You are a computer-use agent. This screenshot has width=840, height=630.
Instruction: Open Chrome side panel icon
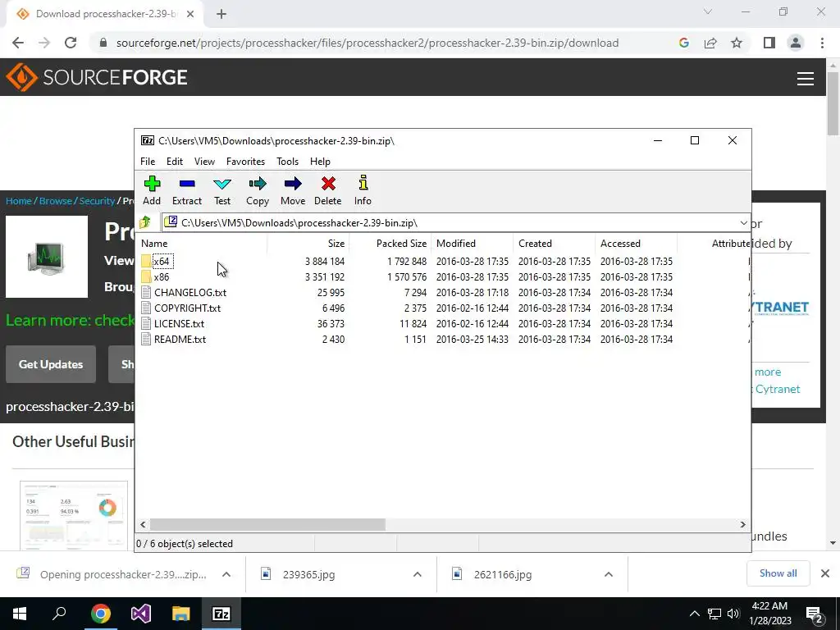click(x=769, y=43)
